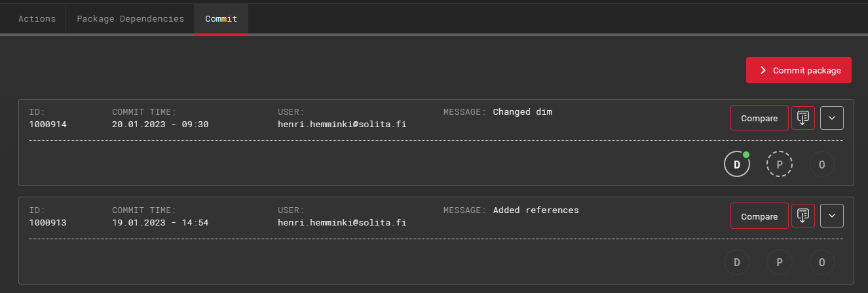868x293 pixels.
Task: Switch to the Actions tab
Action: [37, 19]
